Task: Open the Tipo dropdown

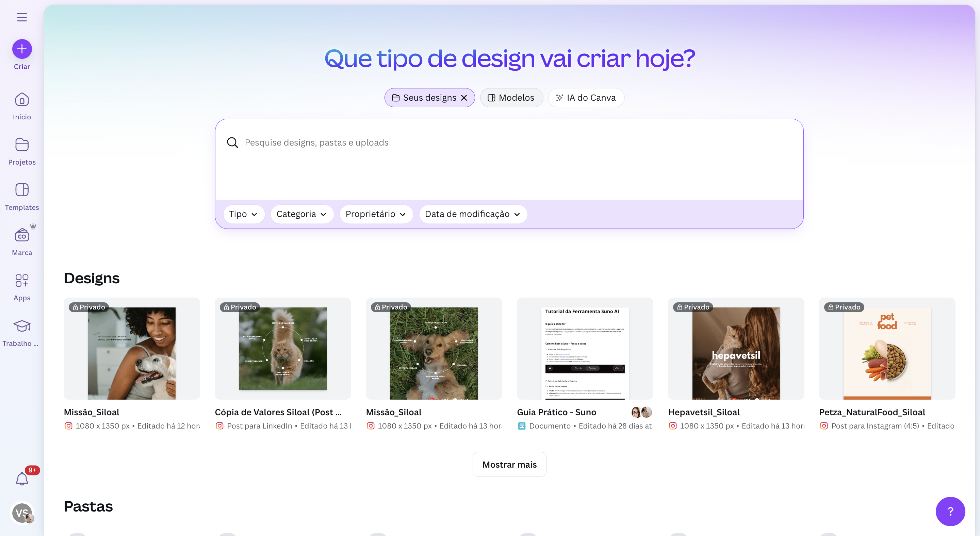Action: 244,214
